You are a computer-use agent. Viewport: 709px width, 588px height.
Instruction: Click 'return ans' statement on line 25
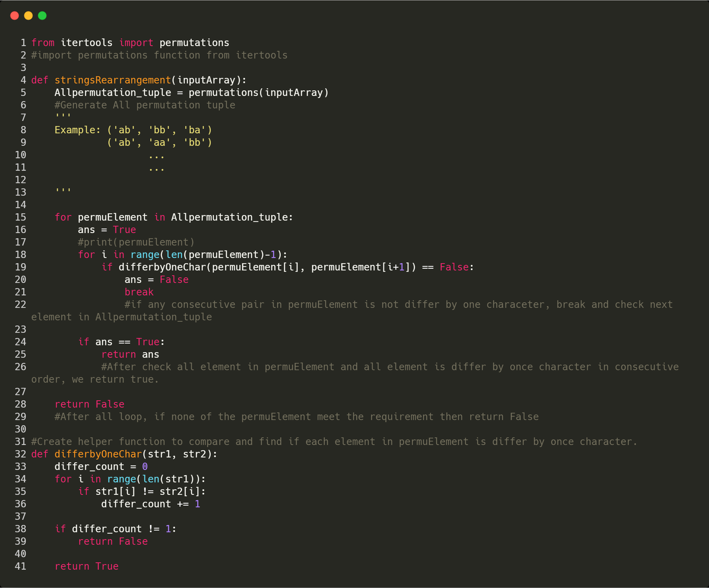pos(130,354)
